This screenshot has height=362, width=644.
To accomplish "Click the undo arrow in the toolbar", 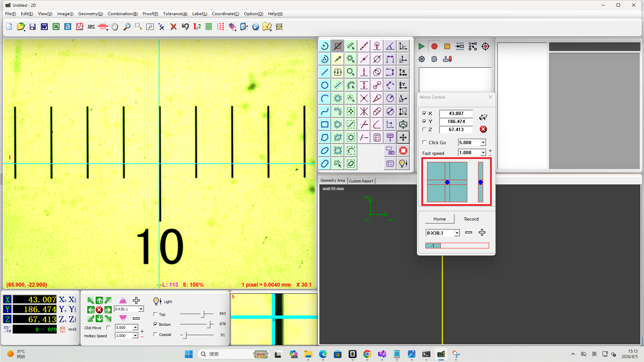I will pos(185,27).
